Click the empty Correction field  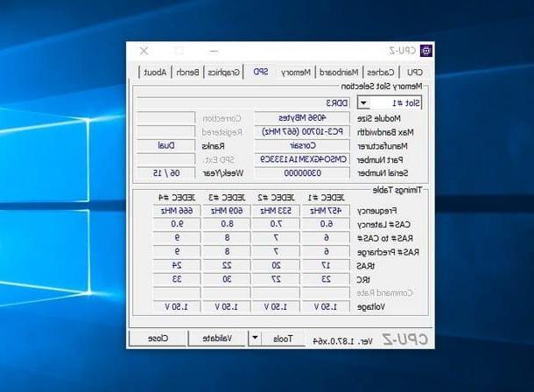point(166,118)
